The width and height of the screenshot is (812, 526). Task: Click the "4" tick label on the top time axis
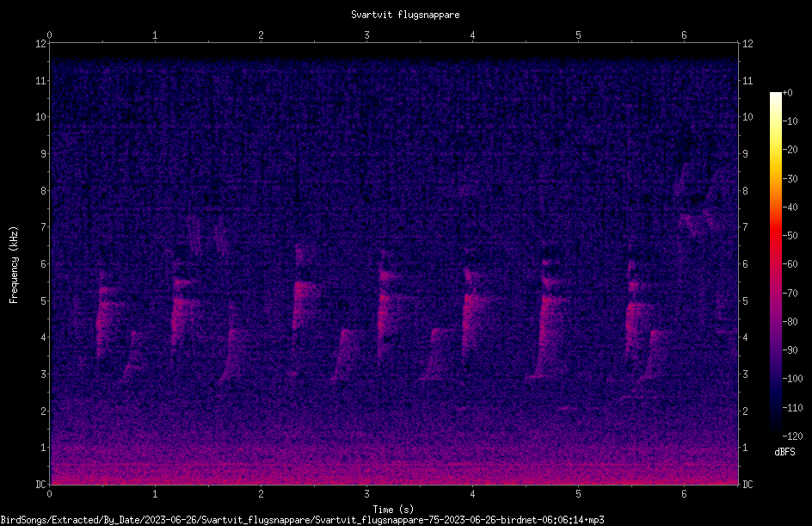point(472,35)
